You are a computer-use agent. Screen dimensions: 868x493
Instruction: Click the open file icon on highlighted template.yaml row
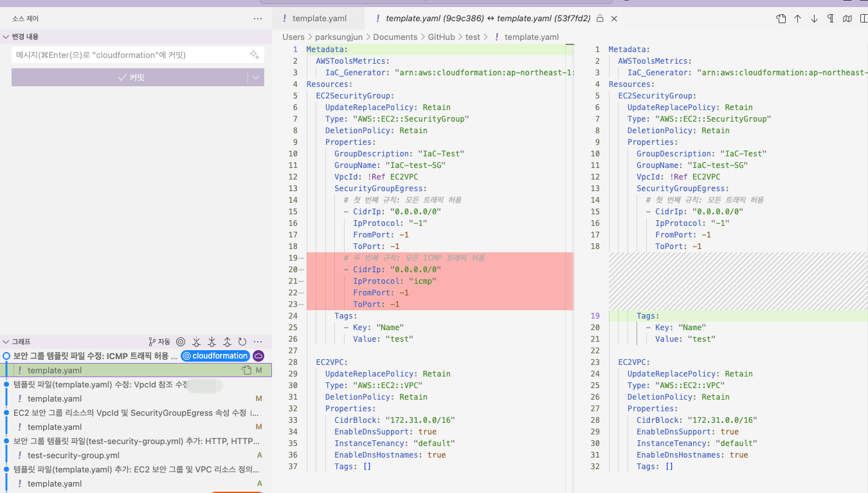point(246,370)
